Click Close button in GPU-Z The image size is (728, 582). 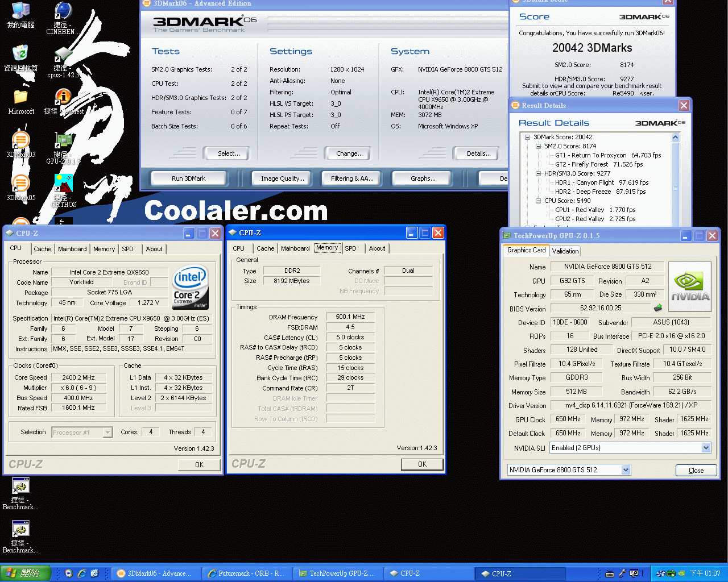click(696, 471)
